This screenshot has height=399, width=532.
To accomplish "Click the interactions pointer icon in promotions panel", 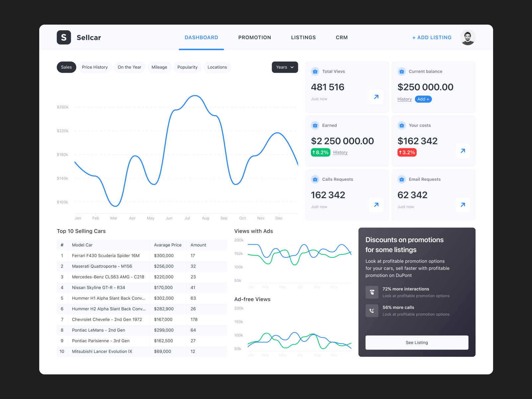I will 372,292.
